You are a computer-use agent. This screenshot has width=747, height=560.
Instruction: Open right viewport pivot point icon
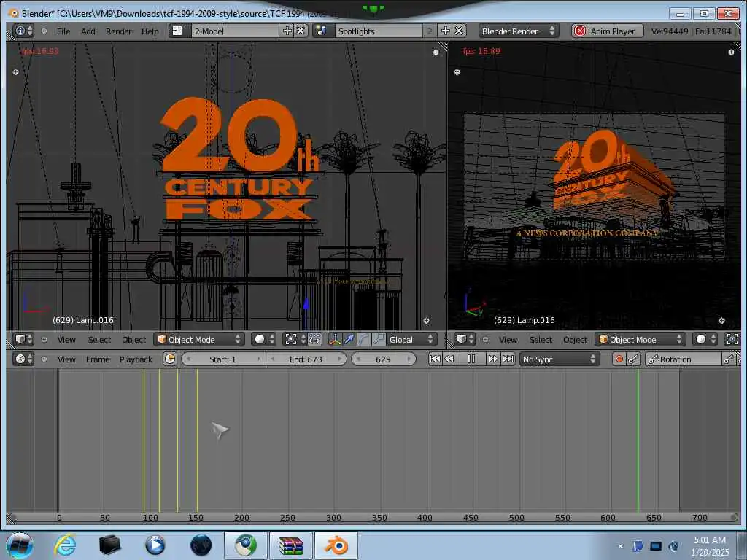[732, 340]
